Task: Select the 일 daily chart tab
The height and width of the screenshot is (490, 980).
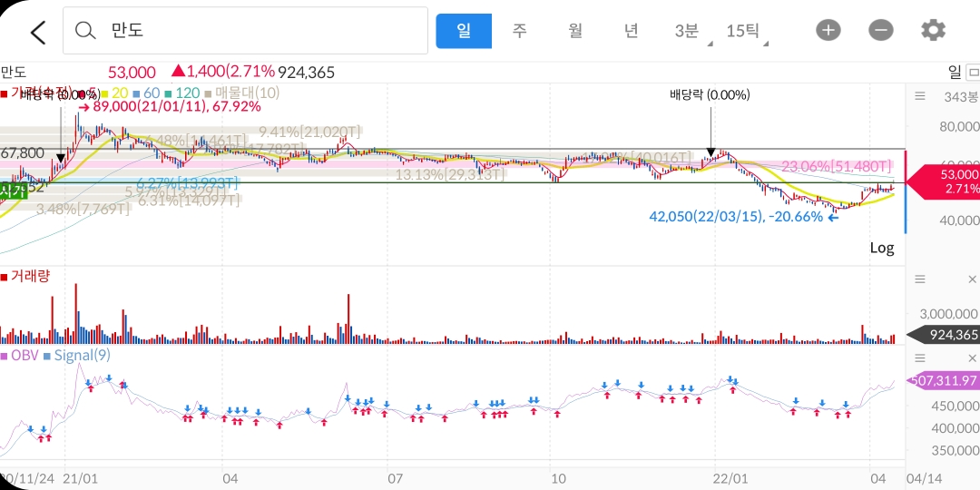Action: 464,31
